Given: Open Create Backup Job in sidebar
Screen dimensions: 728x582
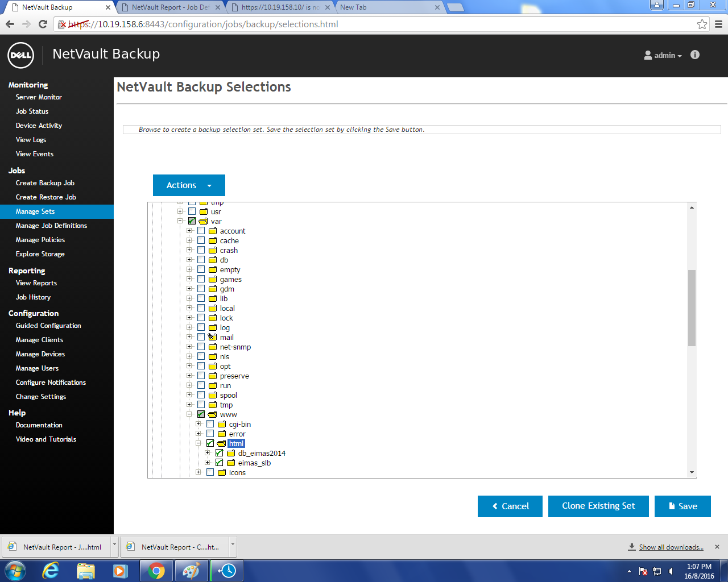Looking at the screenshot, I should click(x=45, y=183).
